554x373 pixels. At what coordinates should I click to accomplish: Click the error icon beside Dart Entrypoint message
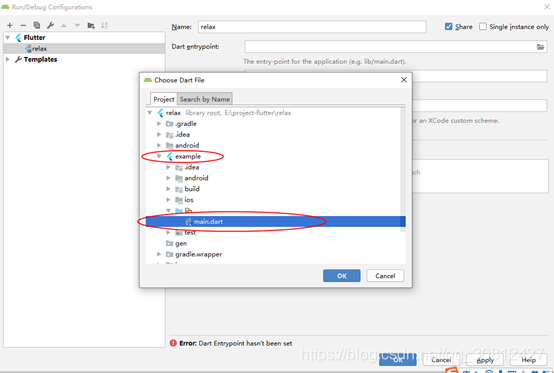point(173,343)
